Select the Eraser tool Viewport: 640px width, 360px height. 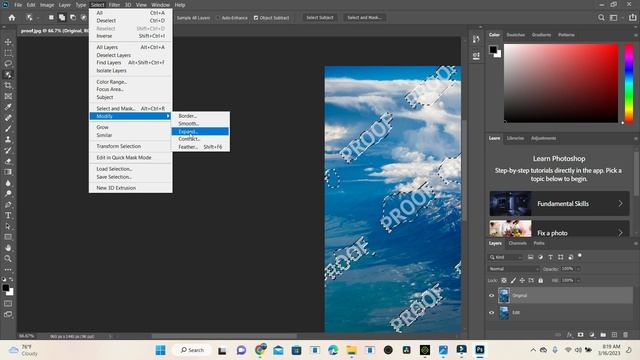pyautogui.click(x=8, y=161)
